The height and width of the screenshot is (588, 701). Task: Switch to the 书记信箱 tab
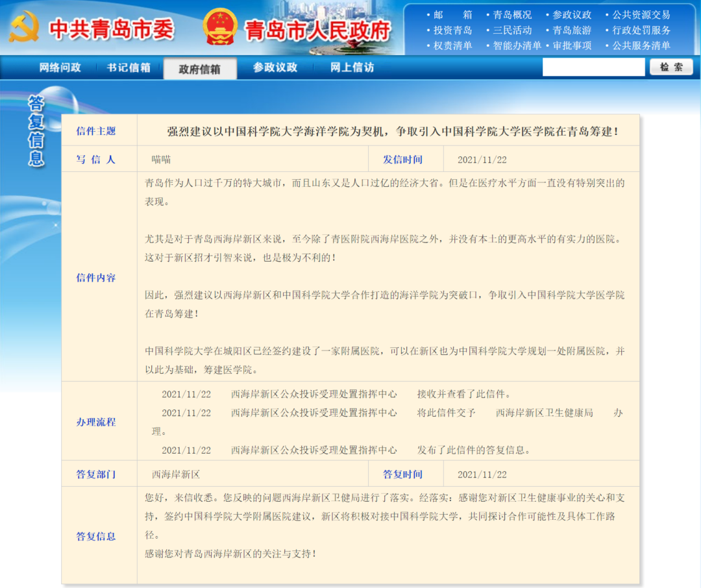(129, 67)
